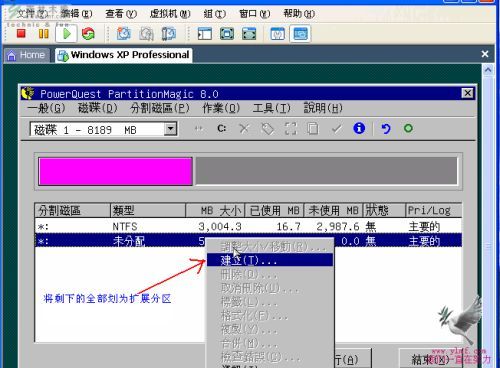The image size is (500, 368).
Task: Open PartitionMagic 一般(G) menu
Action: pos(46,108)
